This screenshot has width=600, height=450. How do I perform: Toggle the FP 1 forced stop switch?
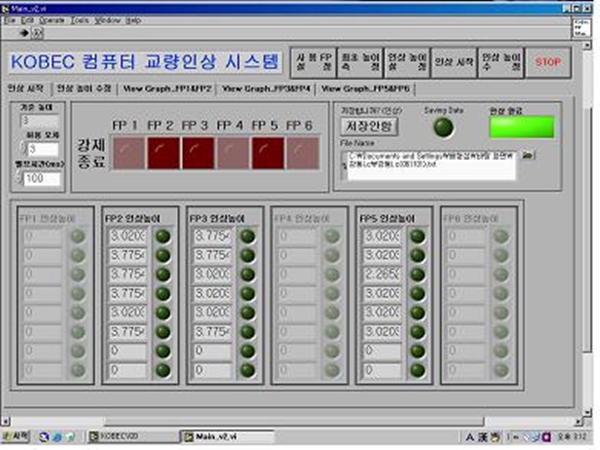(126, 151)
